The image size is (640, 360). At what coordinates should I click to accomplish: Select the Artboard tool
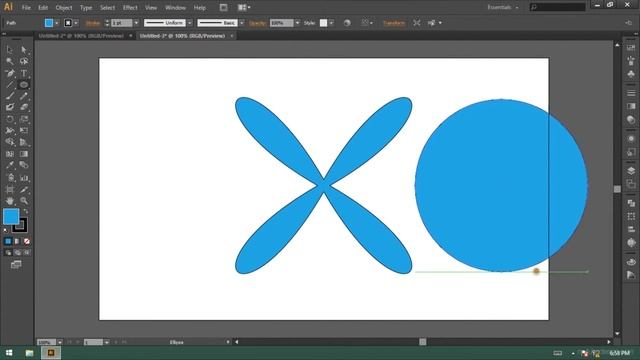(10, 189)
